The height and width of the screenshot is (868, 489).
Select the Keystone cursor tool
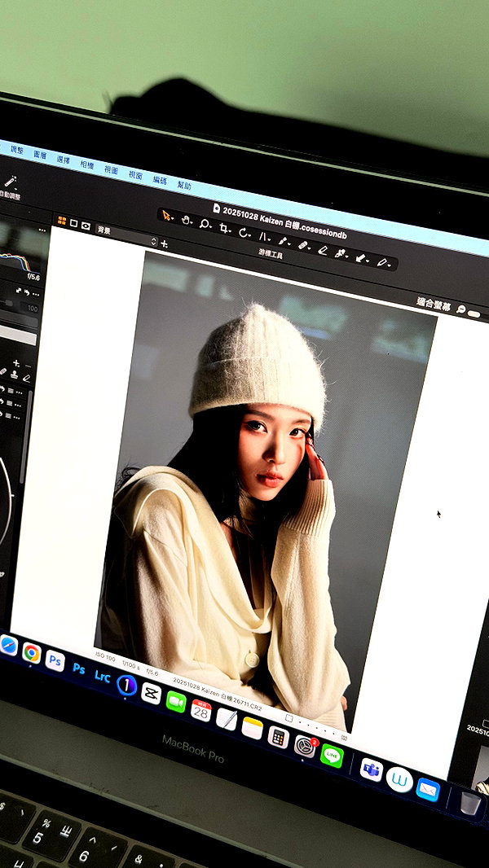[x=263, y=237]
